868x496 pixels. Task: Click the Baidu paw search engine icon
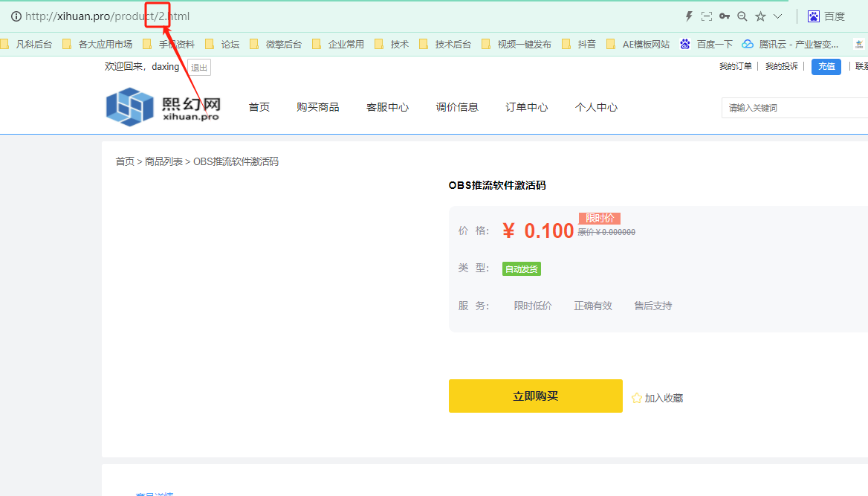point(813,16)
